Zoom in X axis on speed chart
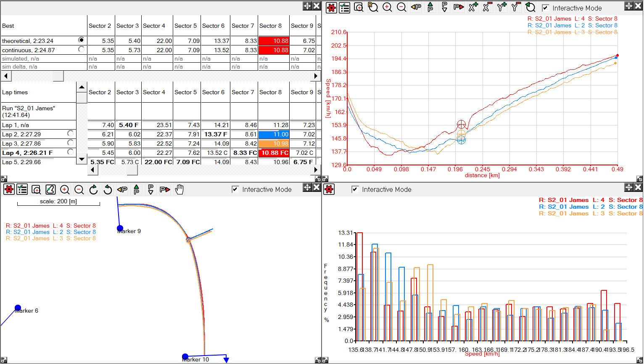 [473, 7]
